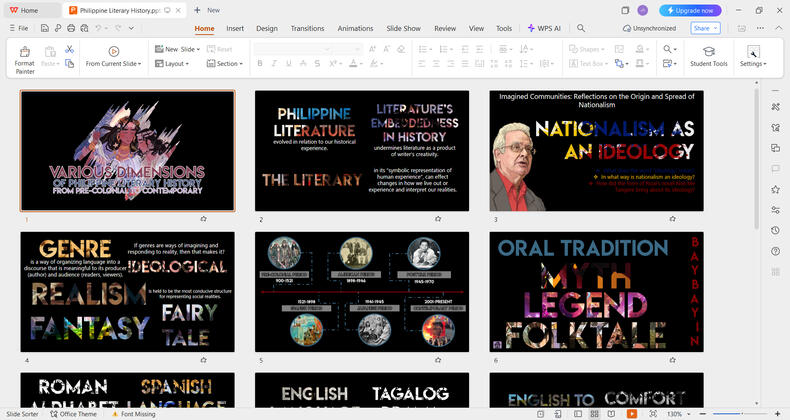Switch to Slide Sorter view in status bar
790x420 pixels.
coord(595,414)
